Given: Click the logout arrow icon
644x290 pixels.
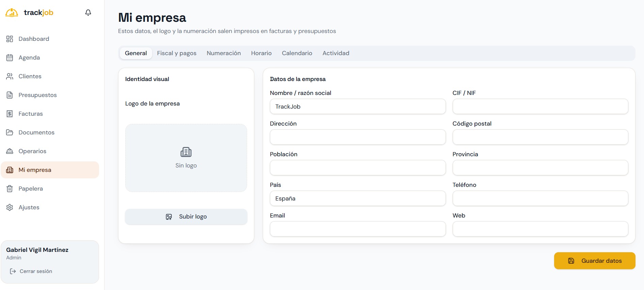Looking at the screenshot, I should 13,271.
